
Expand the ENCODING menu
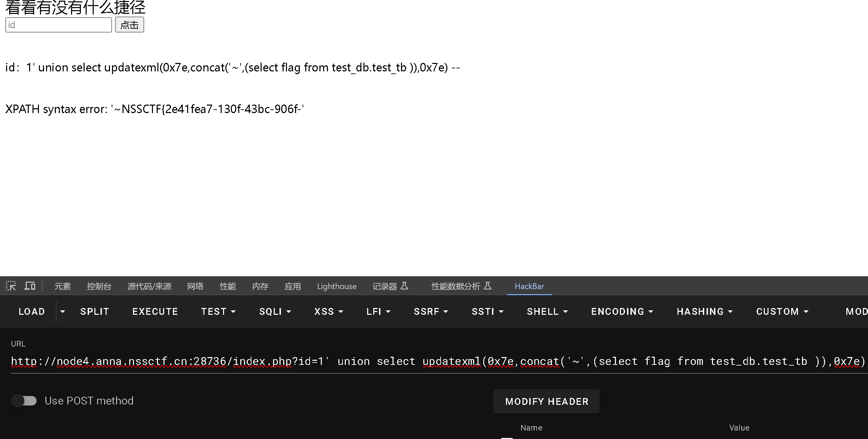(x=622, y=311)
